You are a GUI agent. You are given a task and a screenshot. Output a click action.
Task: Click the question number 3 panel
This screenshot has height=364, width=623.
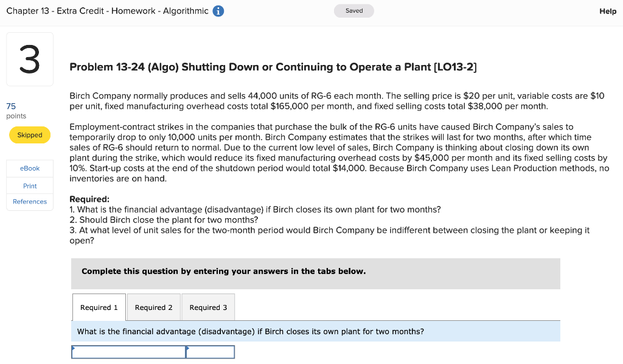29,58
